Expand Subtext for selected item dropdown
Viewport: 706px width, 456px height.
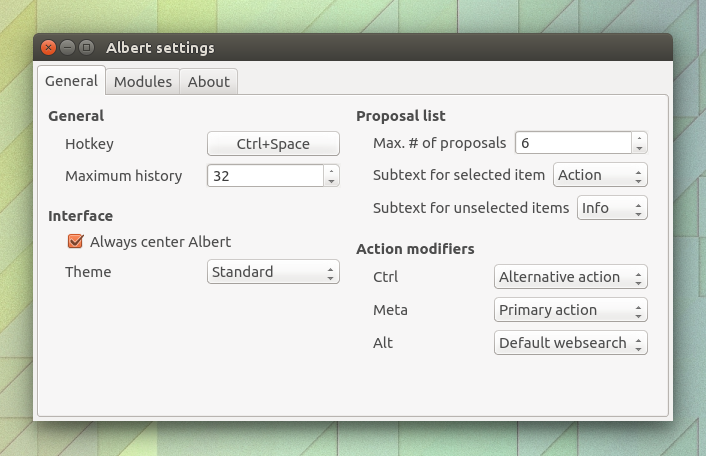click(x=600, y=175)
